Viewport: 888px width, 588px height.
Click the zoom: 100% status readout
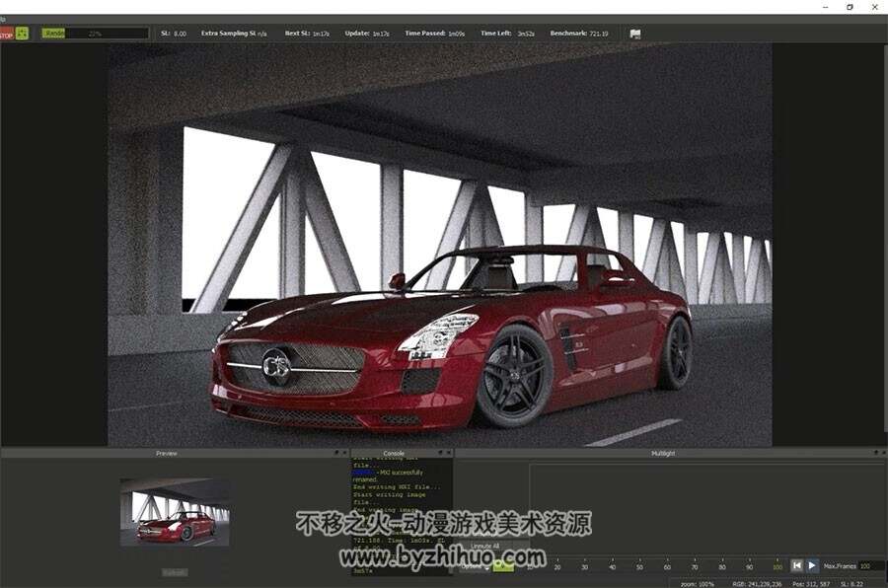pyautogui.click(x=698, y=583)
